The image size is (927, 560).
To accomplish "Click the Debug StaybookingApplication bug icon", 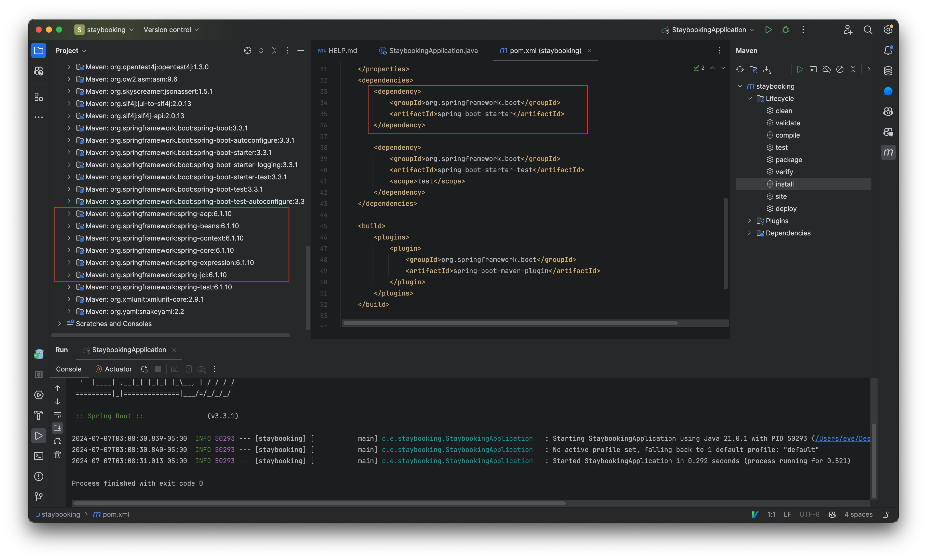I will point(786,30).
